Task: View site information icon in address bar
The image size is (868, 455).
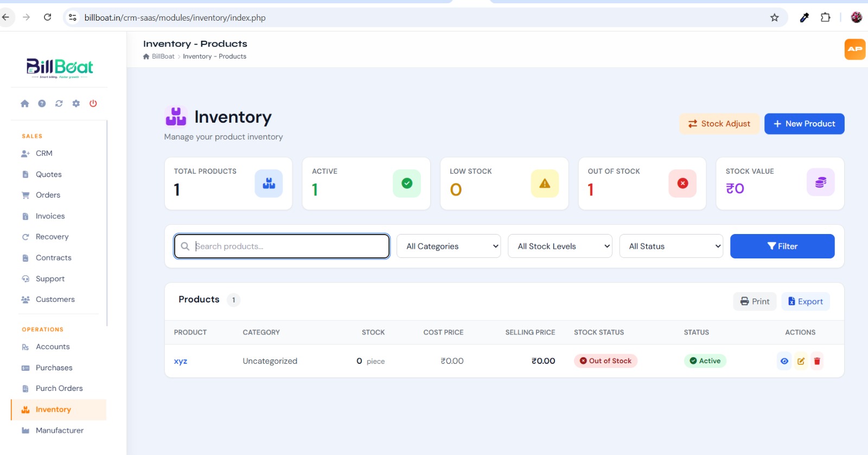Action: point(73,17)
